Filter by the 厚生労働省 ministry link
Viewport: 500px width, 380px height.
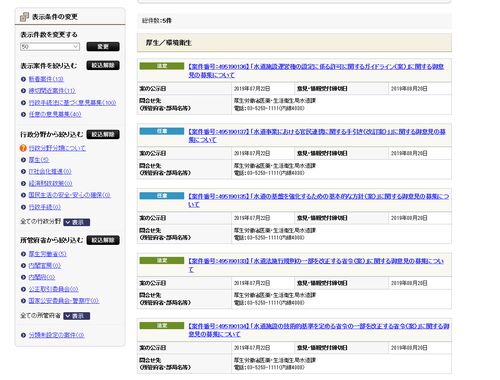[47, 254]
